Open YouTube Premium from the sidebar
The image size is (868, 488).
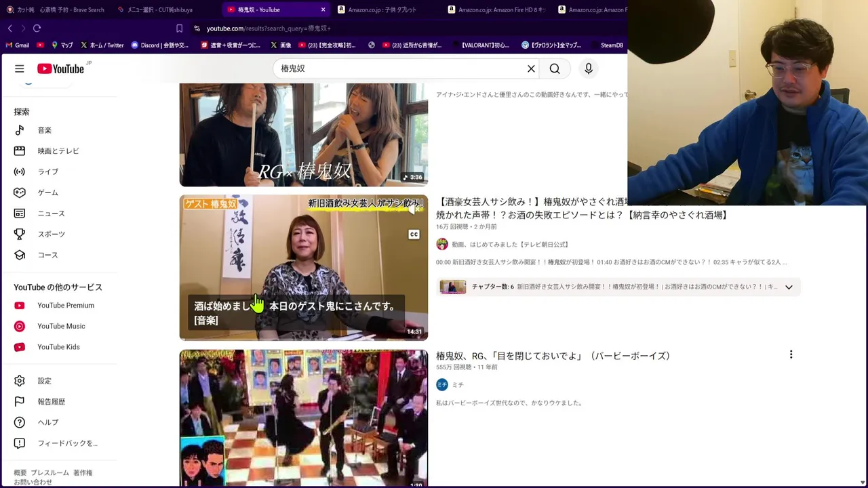(64, 306)
